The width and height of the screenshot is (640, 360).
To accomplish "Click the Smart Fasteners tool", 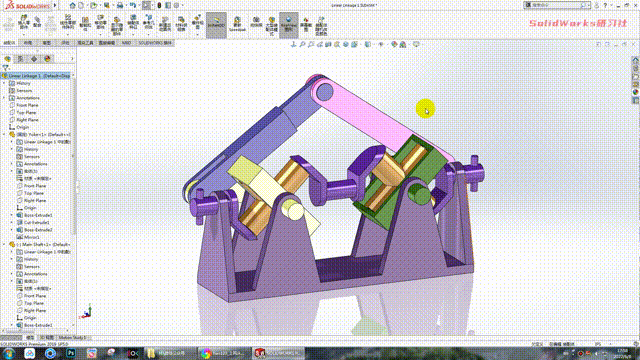I will (x=85, y=24).
